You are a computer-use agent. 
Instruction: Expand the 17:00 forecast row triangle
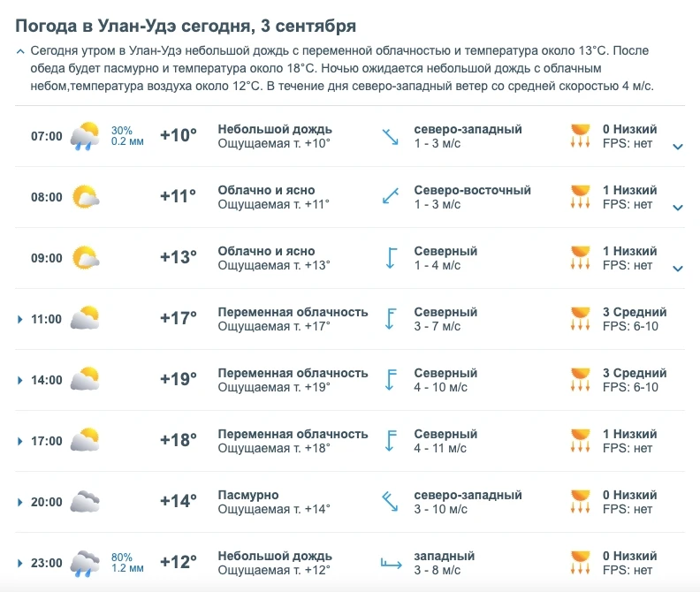coord(19,441)
